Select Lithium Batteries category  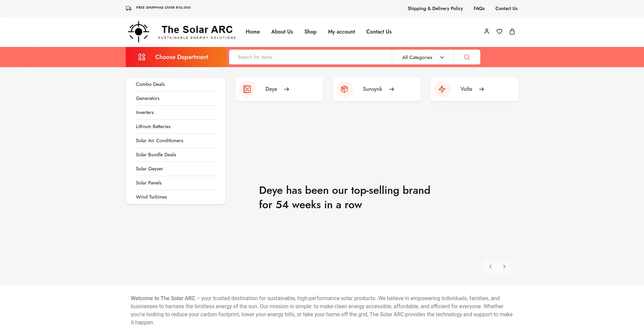click(x=153, y=126)
